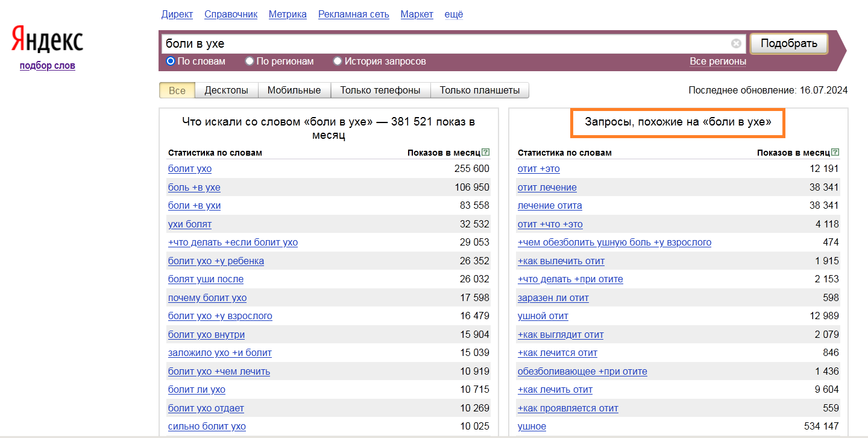Screen dimensions: 868x438
Task: Click the "болит ухо +у ребенка" query link
Action: (x=216, y=261)
